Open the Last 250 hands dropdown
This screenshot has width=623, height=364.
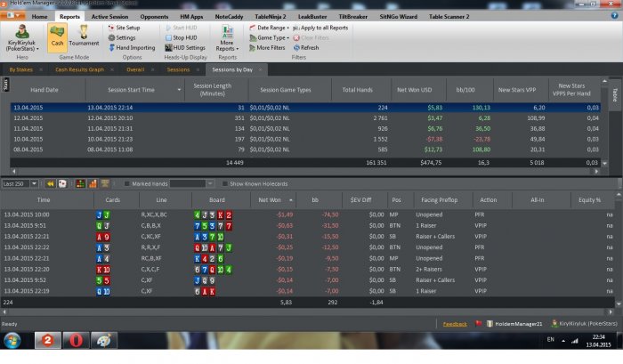click(x=34, y=183)
